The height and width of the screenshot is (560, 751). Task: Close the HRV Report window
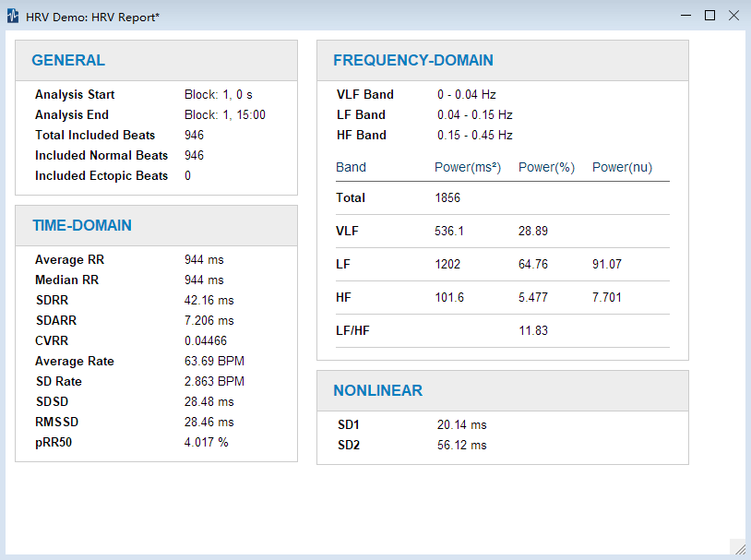tap(733, 16)
